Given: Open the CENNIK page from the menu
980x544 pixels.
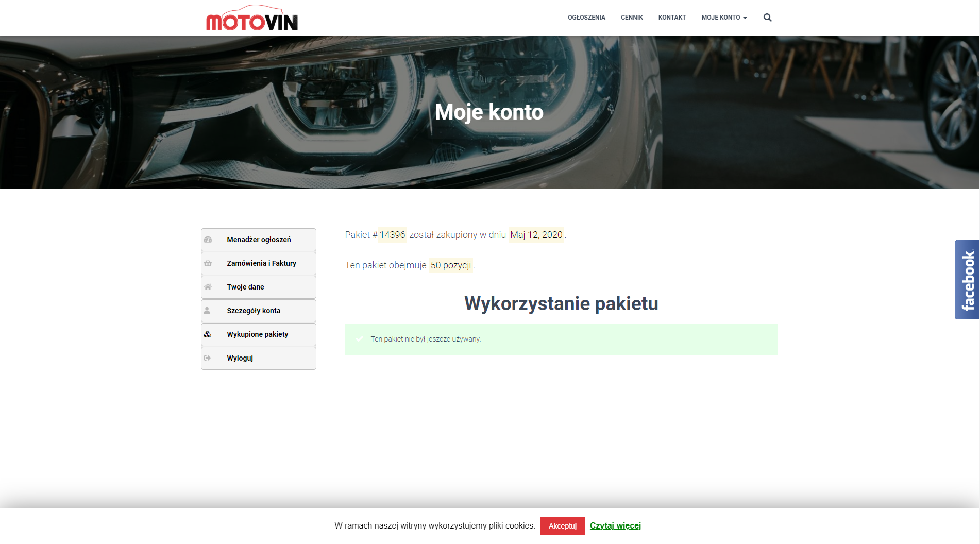Looking at the screenshot, I should click(x=632, y=17).
